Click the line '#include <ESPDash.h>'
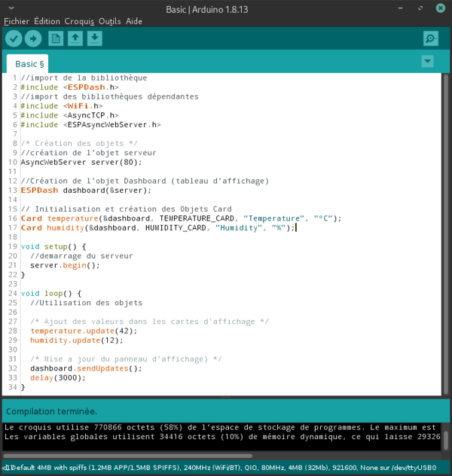 [69, 87]
